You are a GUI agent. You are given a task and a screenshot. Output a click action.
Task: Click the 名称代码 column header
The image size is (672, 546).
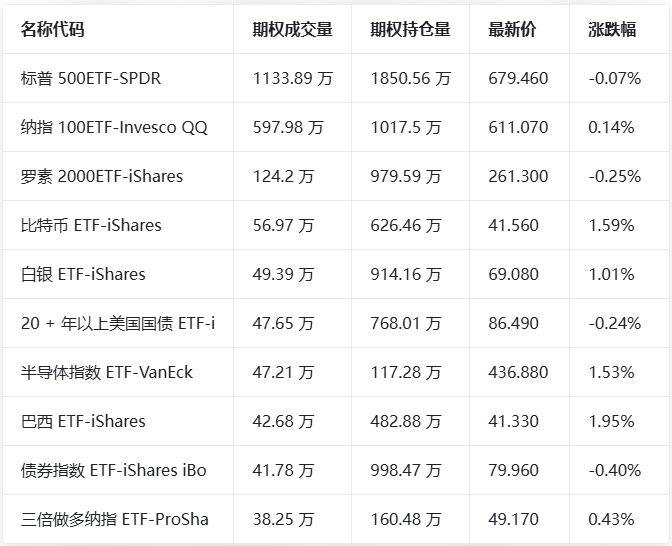coord(52,29)
